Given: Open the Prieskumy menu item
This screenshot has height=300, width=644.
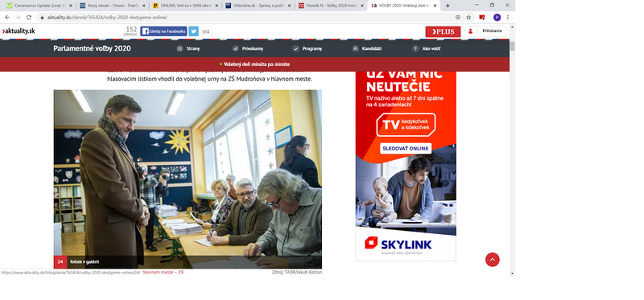Looking at the screenshot, I should pyautogui.click(x=248, y=48).
